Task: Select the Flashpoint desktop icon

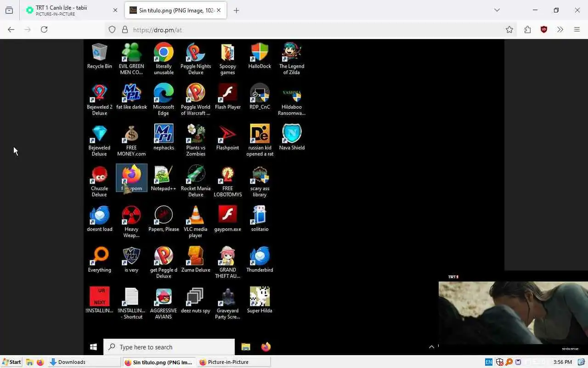Action: pyautogui.click(x=227, y=138)
